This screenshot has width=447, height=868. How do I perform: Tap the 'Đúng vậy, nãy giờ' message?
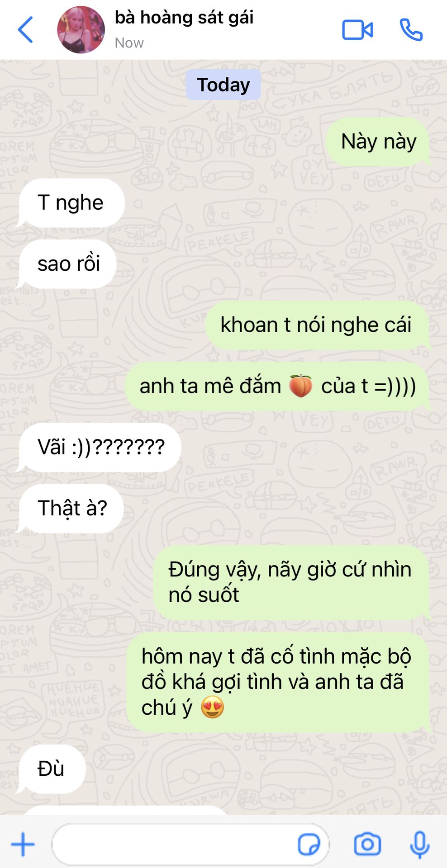point(291,582)
